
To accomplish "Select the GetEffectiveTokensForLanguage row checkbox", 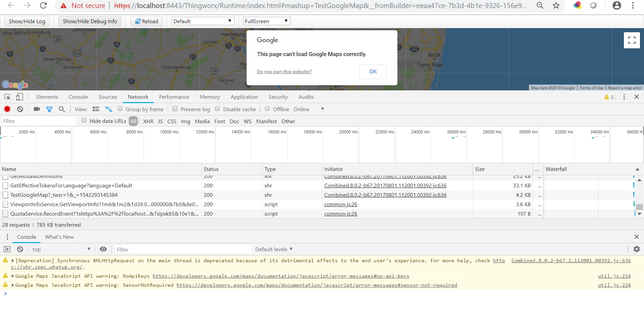I will click(x=5, y=186).
